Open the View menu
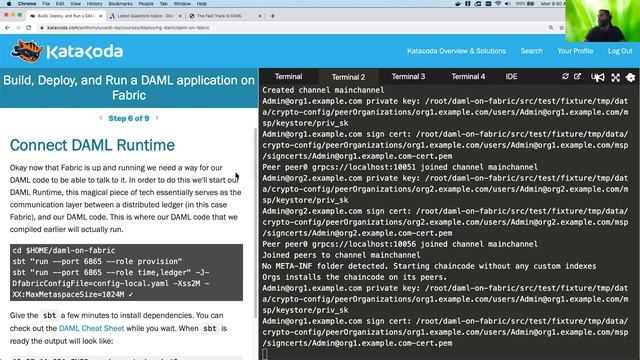Screen dimensions: 640x360 coord(76,4)
